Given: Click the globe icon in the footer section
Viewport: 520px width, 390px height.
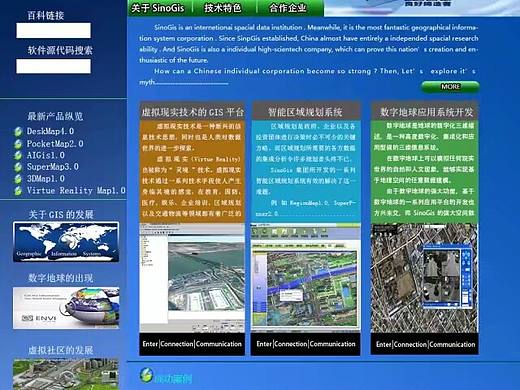Looking at the screenshot, I should (x=146, y=375).
